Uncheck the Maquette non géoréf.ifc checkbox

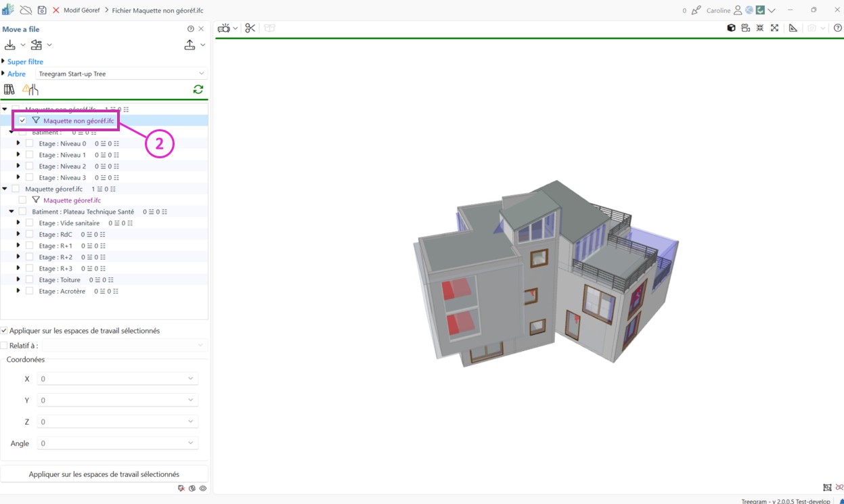click(x=22, y=120)
